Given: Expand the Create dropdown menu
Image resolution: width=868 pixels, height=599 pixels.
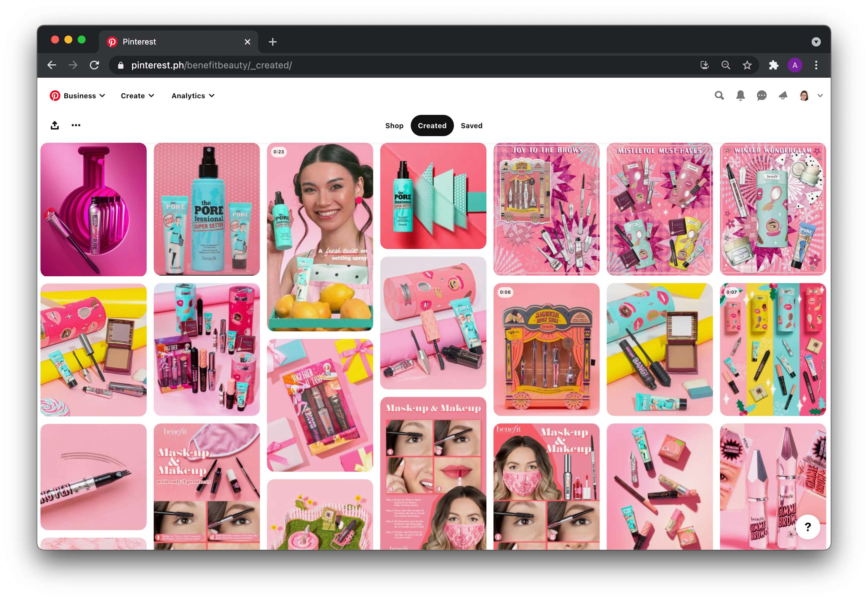Looking at the screenshot, I should pos(137,96).
